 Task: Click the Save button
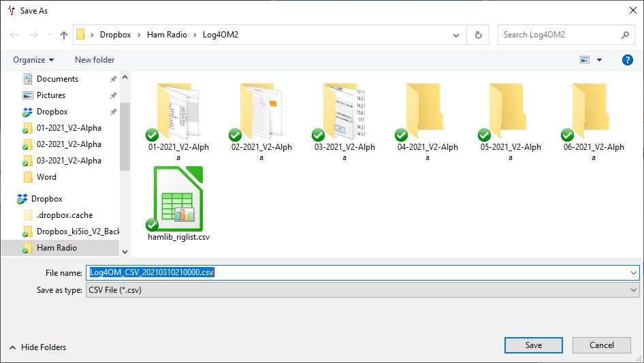pyautogui.click(x=534, y=345)
